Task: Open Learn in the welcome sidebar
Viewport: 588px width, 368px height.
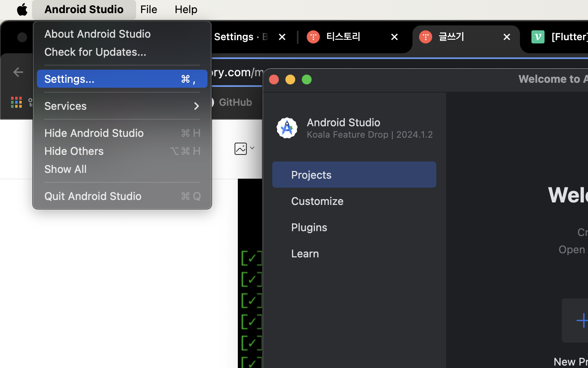Action: coord(354,253)
